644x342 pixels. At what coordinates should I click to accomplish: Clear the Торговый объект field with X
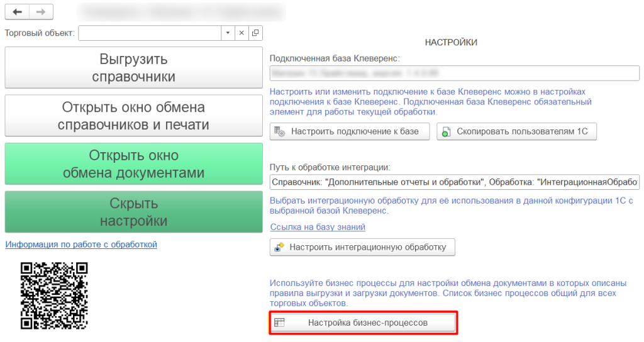(241, 33)
